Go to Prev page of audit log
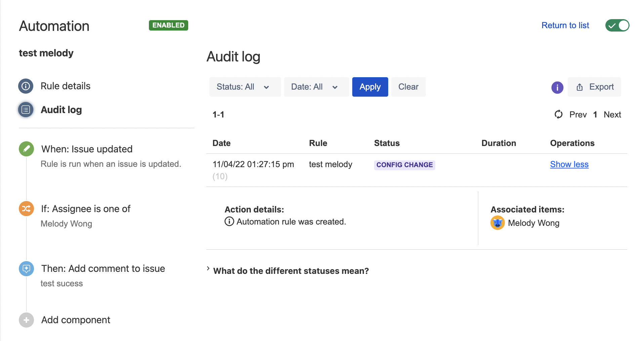The width and height of the screenshot is (644, 341). click(x=578, y=115)
